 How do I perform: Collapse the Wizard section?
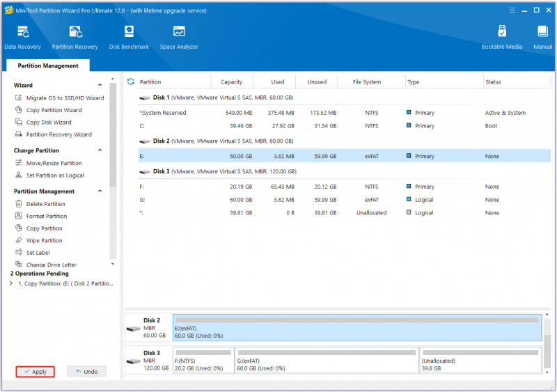click(100, 85)
